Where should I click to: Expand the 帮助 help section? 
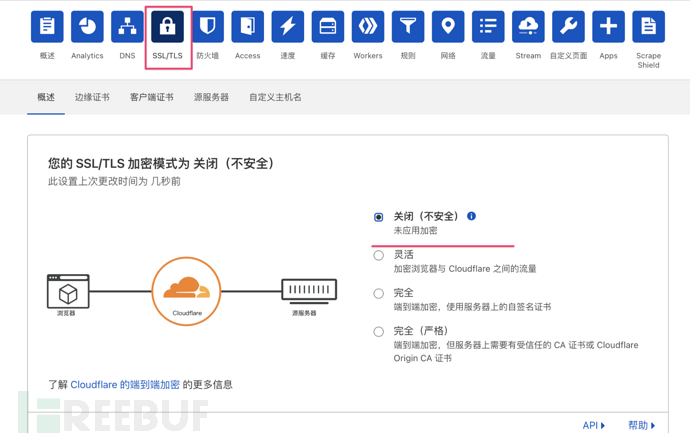pyautogui.click(x=642, y=425)
